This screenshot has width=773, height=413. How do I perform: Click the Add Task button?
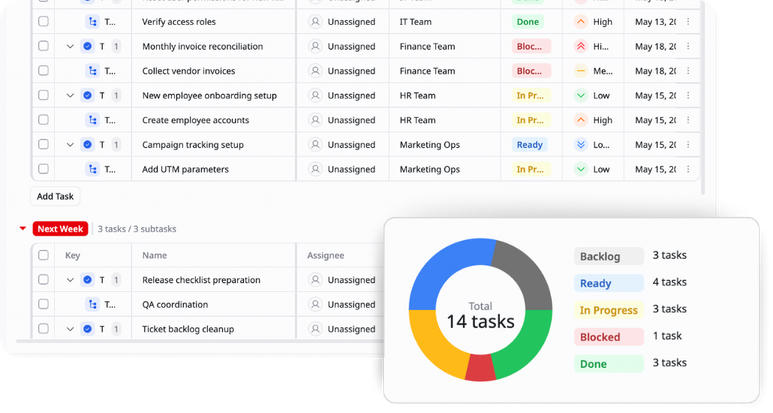(55, 196)
